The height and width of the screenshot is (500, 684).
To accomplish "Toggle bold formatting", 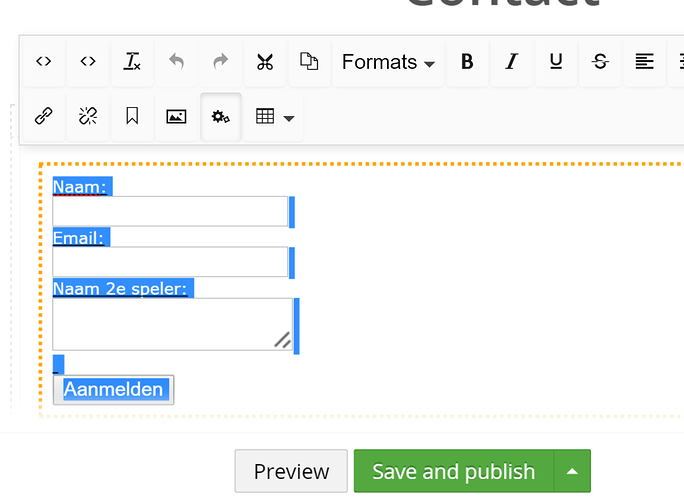I will (467, 62).
